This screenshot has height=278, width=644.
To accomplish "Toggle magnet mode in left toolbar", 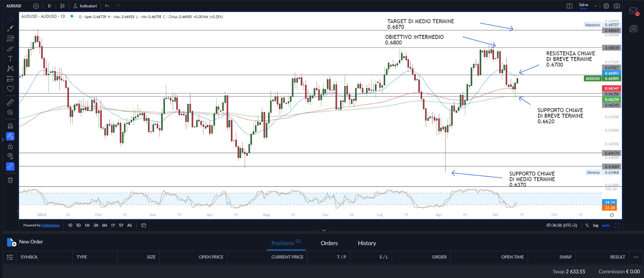I will tap(10, 126).
